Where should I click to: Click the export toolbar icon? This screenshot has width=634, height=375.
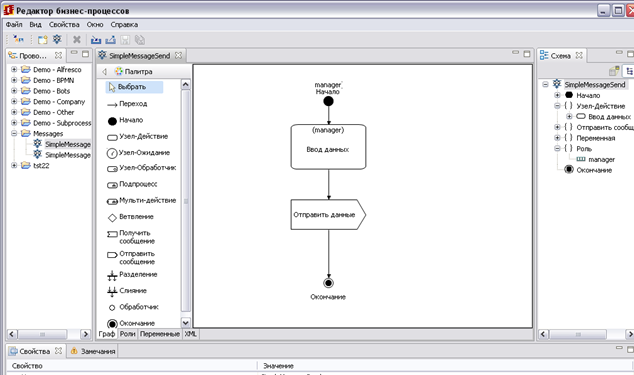(x=110, y=40)
